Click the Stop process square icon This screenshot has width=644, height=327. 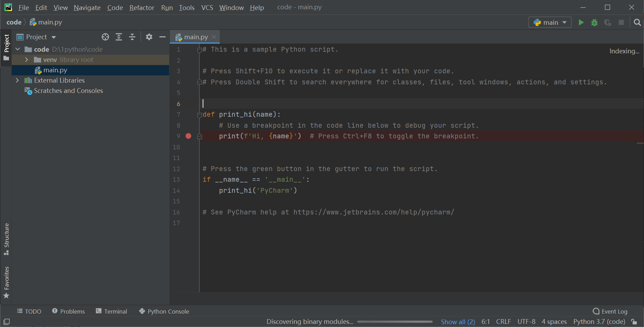(x=621, y=22)
